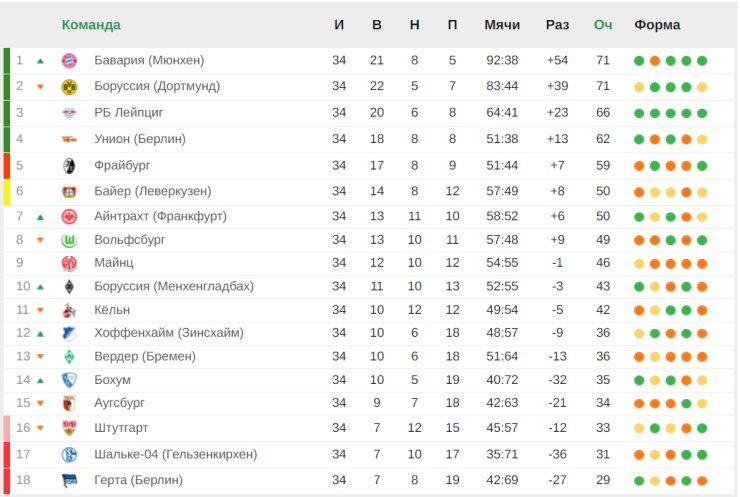Image resolution: width=740 pixels, height=497 pixels.
Task: Click the Мячи goals column header
Action: 502,25
